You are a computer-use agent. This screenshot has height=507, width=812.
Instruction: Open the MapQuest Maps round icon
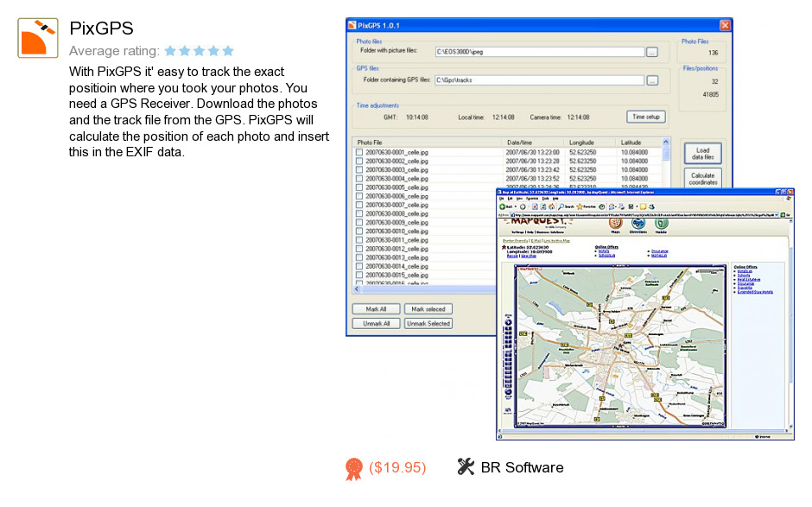pyautogui.click(x=615, y=223)
